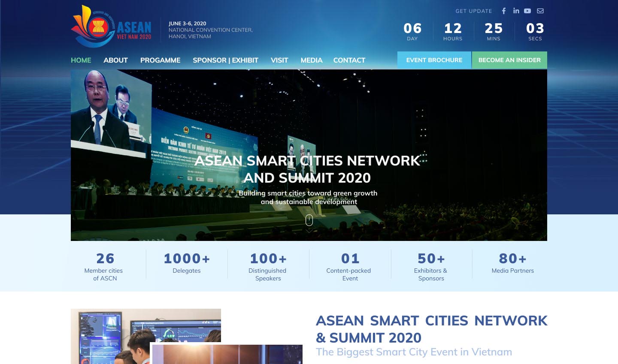Open the PROGAMME menu item

(160, 60)
